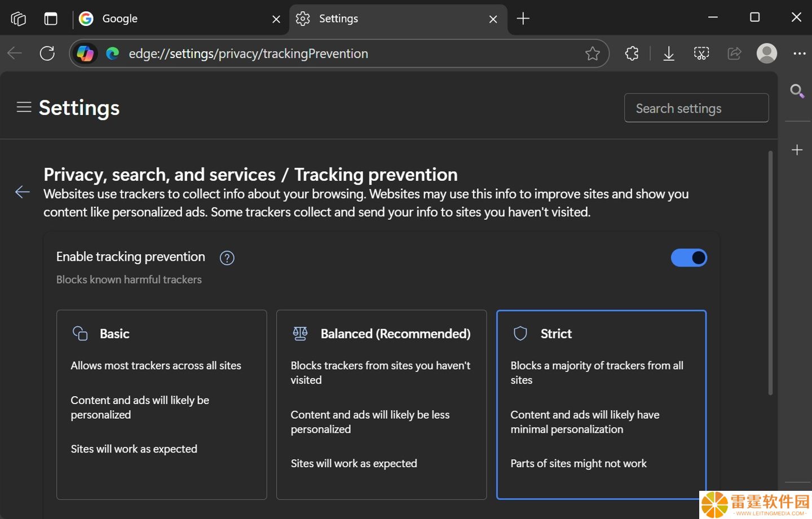Click the sidebar plus customize icon
The width and height of the screenshot is (812, 519).
(797, 150)
